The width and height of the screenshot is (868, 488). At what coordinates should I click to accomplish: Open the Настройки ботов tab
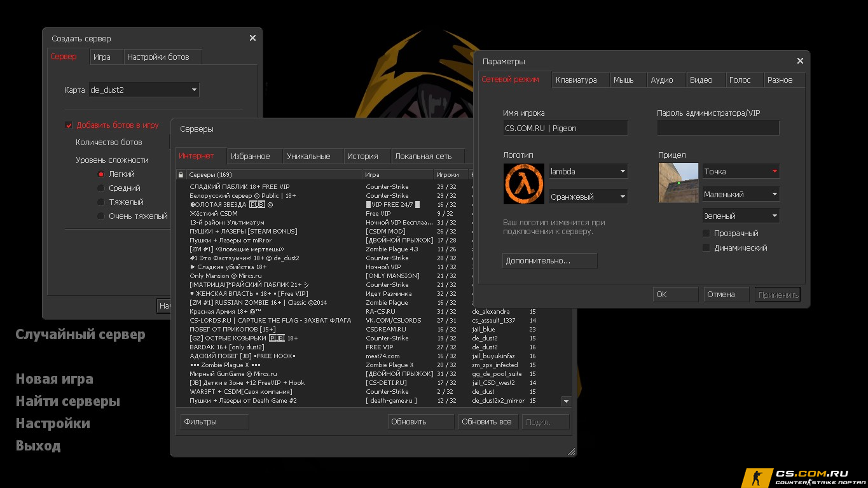[x=163, y=57]
